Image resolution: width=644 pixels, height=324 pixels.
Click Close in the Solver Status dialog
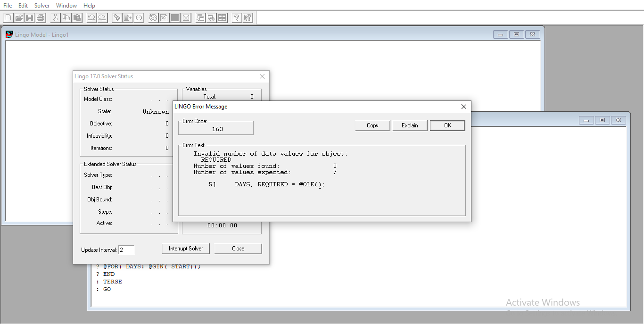[238, 248]
